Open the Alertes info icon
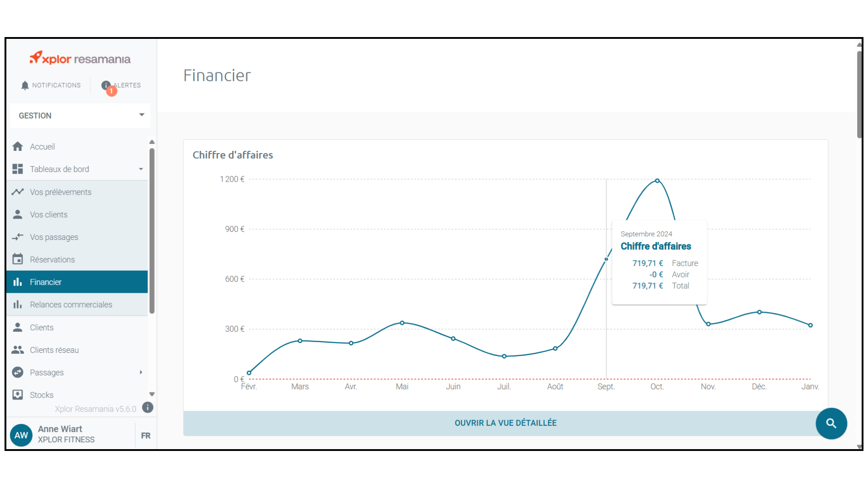Screen dimensions: 868x488 point(106,85)
